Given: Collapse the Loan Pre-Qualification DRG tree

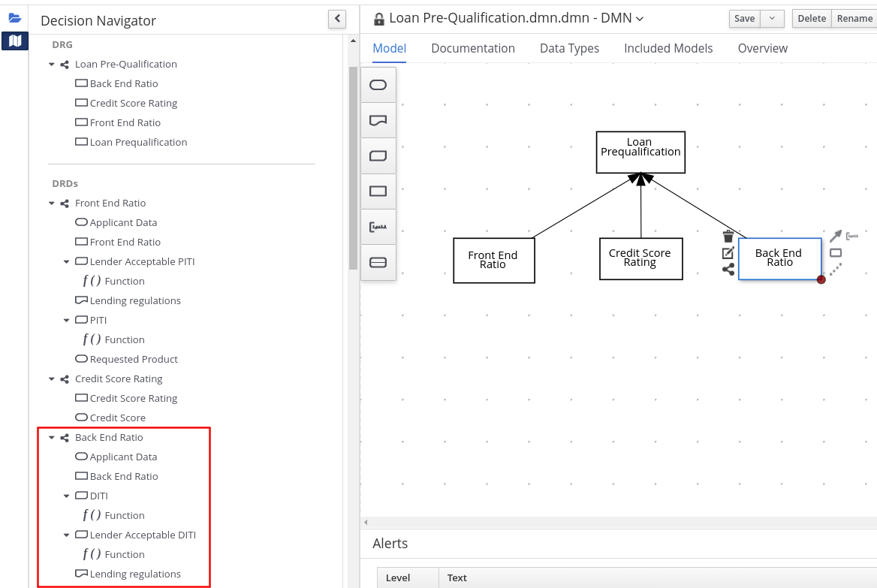Looking at the screenshot, I should (52, 65).
